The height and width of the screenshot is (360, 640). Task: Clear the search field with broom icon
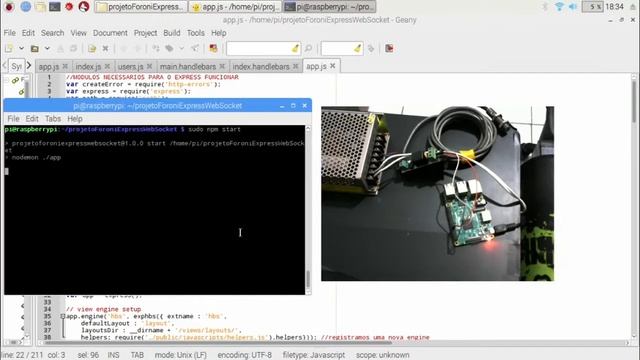pos(296,49)
